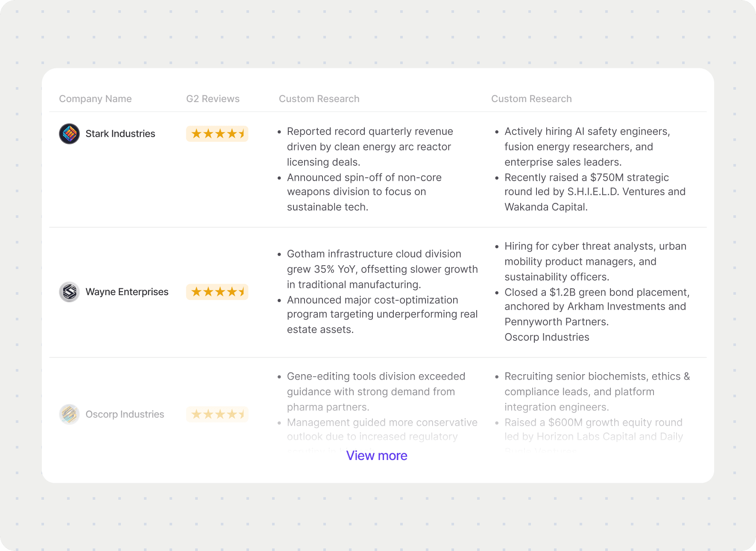Click the Oscorp Industries logo icon

click(x=69, y=414)
